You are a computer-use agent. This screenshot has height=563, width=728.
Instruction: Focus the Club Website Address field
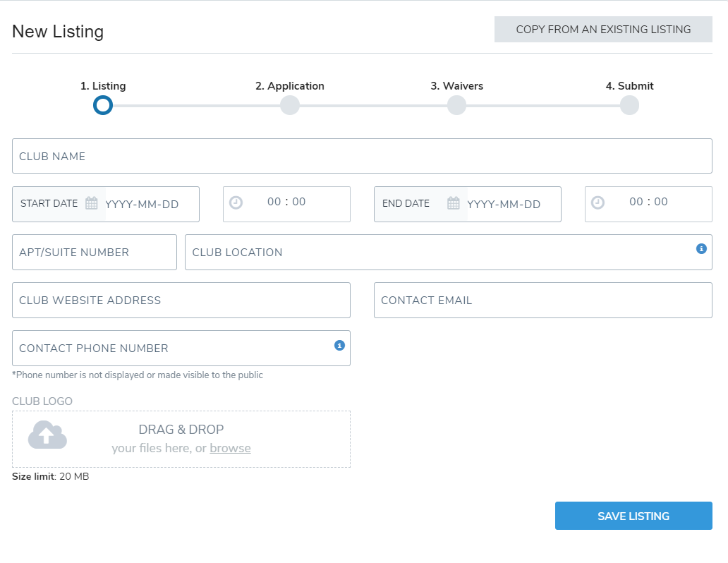tap(181, 300)
